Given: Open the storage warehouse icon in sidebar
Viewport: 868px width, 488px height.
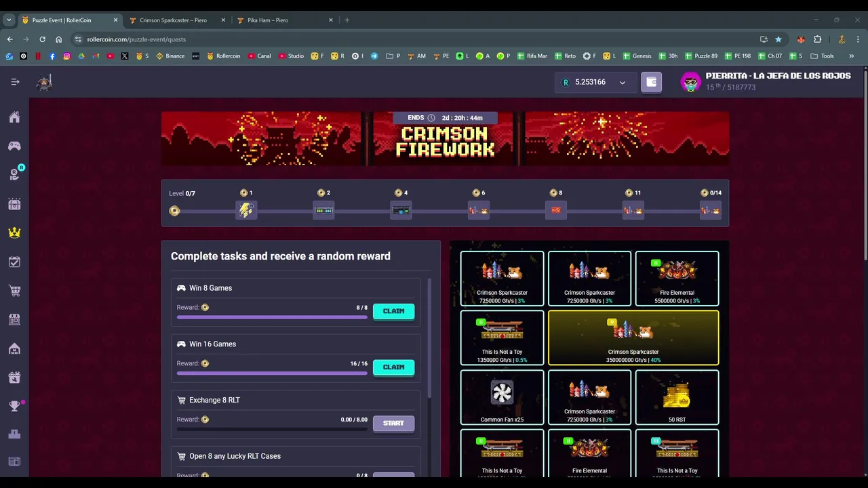Looking at the screenshot, I should 14,348.
